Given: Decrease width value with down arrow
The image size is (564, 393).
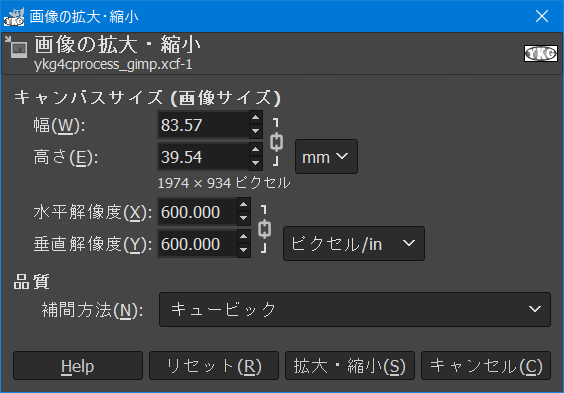Looking at the screenshot, I should pos(255,131).
